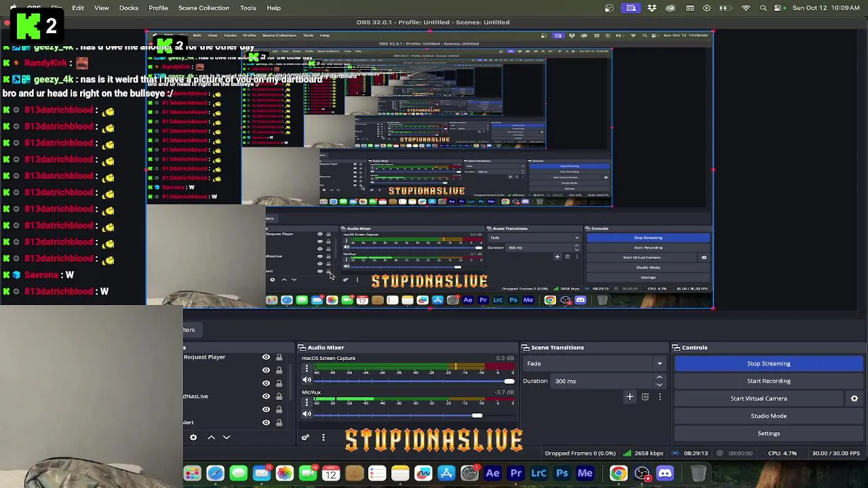Lock the dNasLive source row
This screenshot has width=868, height=488.
click(x=279, y=396)
